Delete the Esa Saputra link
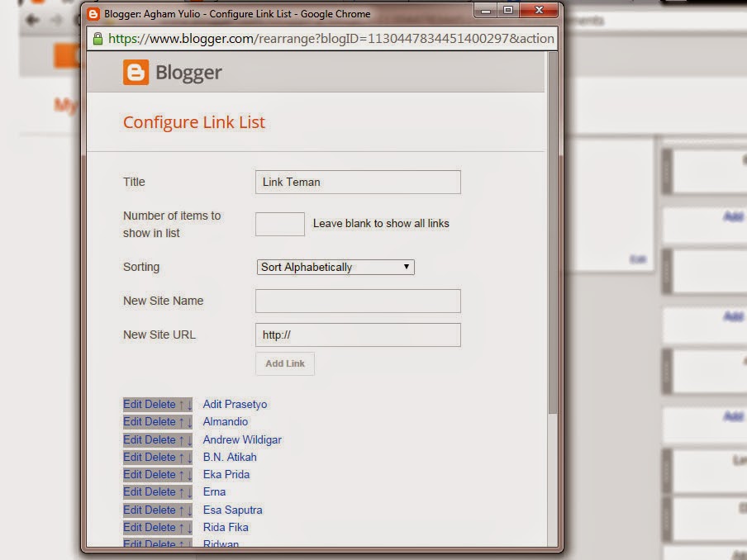The image size is (747, 560). tap(159, 510)
